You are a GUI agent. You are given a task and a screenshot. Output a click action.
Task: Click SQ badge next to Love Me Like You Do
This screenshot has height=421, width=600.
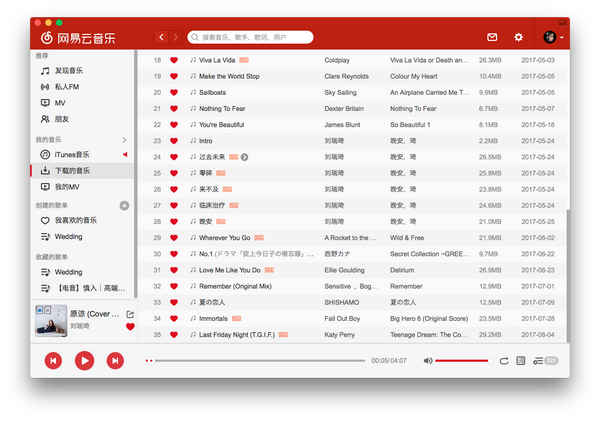[269, 270]
